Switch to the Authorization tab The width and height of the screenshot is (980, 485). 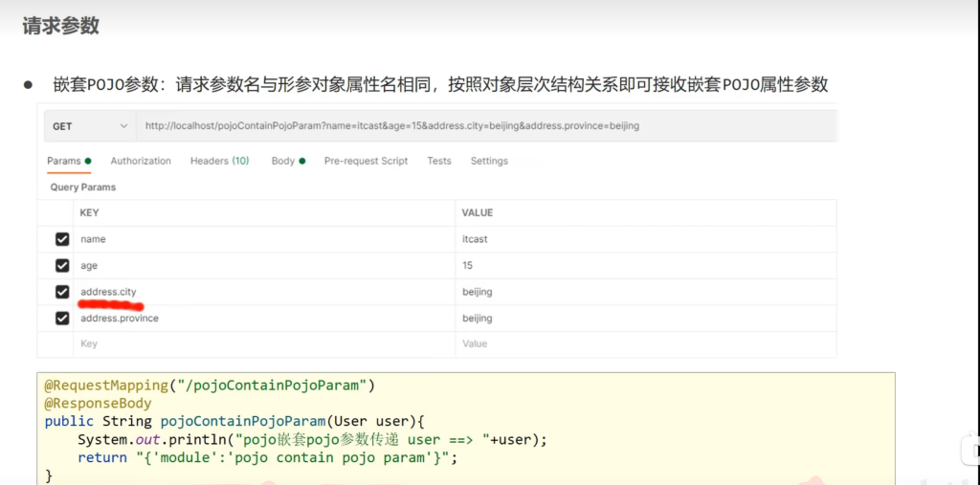coord(141,161)
